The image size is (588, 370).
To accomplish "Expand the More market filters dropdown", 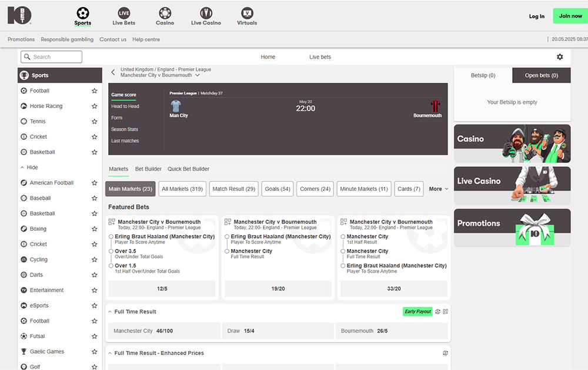I will click(439, 189).
